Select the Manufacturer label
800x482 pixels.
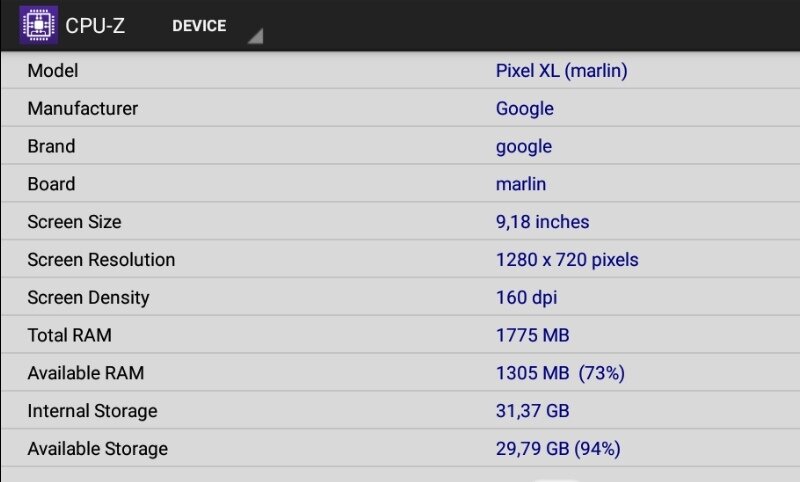83,108
